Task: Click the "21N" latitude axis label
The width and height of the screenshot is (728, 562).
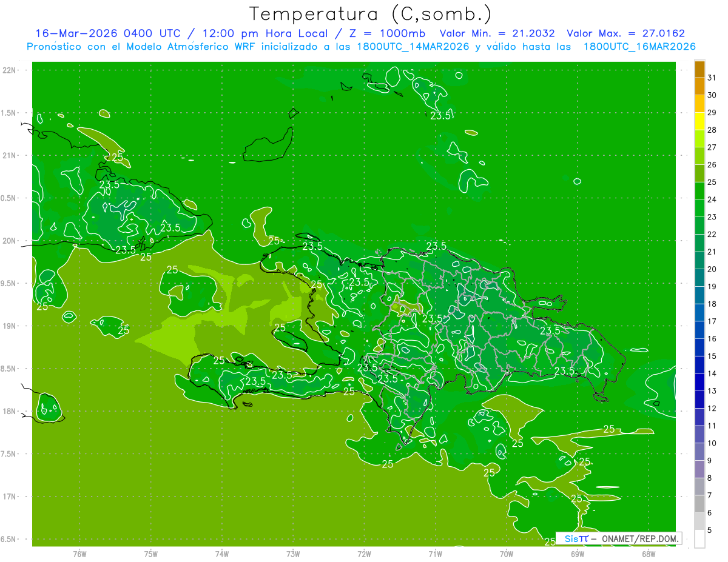Action: (x=10, y=155)
